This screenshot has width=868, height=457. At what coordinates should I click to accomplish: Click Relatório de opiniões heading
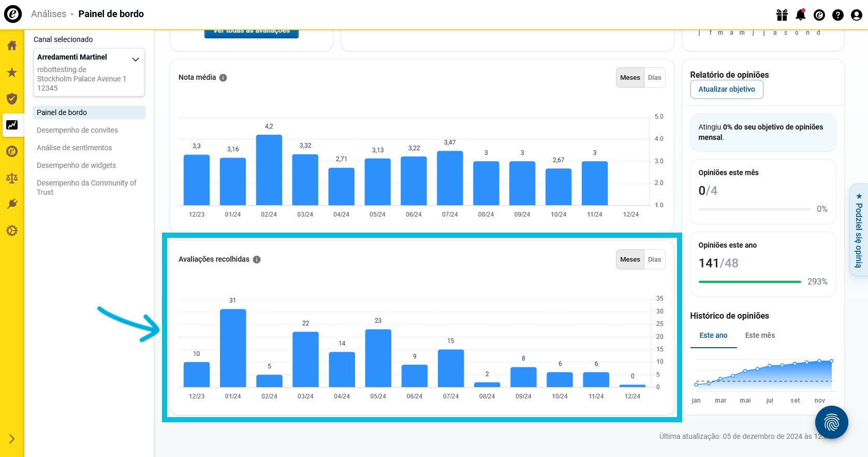pos(729,75)
